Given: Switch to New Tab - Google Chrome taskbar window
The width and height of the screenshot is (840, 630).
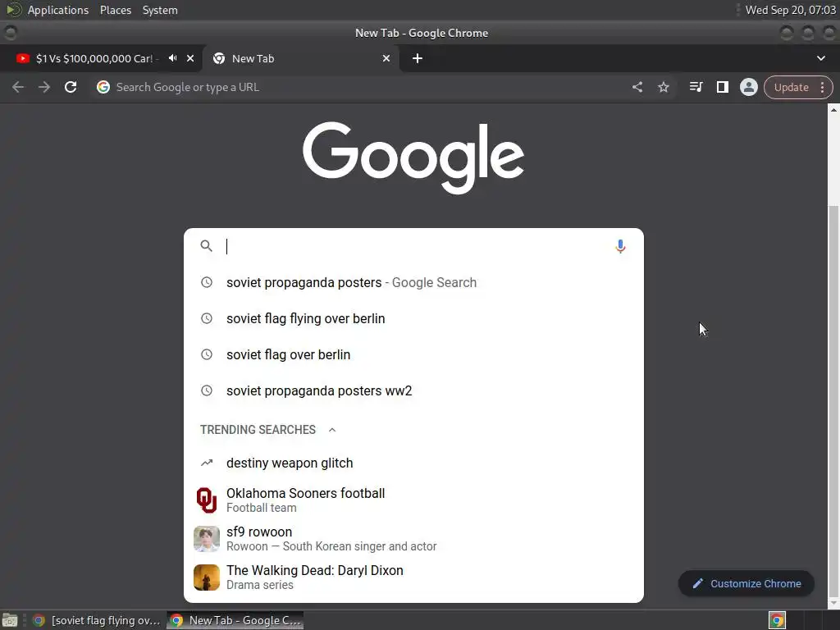Looking at the screenshot, I should 235,620.
